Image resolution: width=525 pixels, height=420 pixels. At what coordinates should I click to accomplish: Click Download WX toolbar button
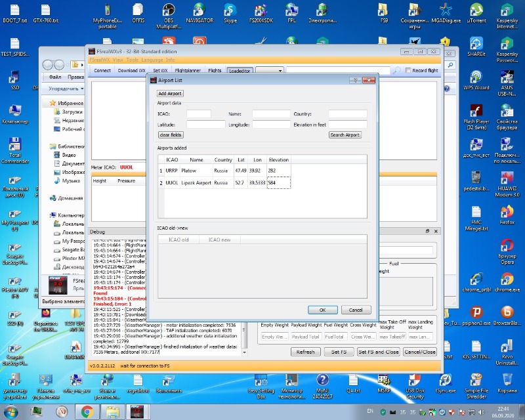[132, 70]
